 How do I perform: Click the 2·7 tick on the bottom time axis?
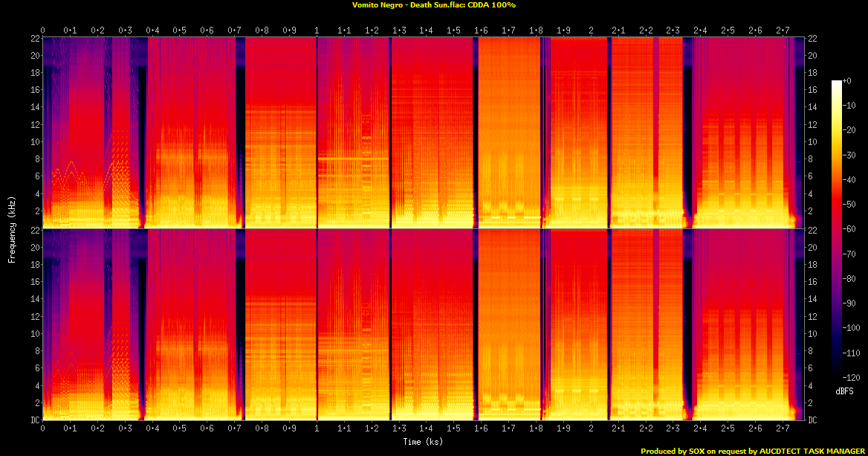(782, 429)
